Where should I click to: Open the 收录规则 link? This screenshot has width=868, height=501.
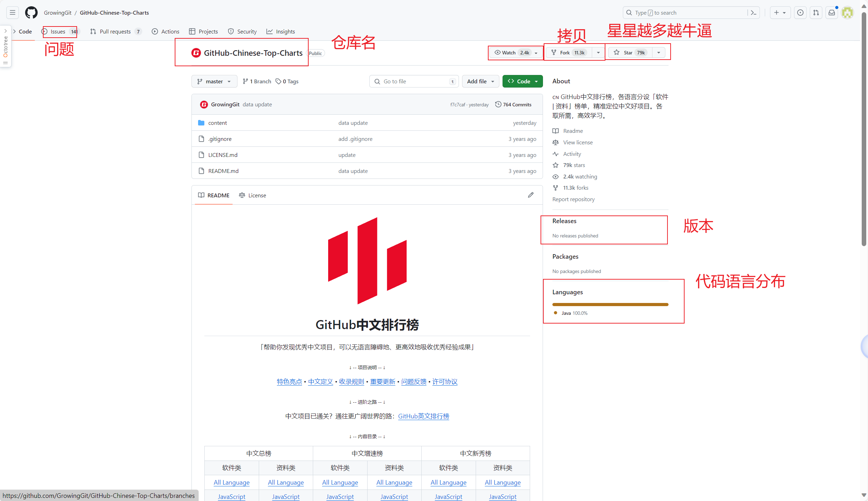(x=352, y=381)
